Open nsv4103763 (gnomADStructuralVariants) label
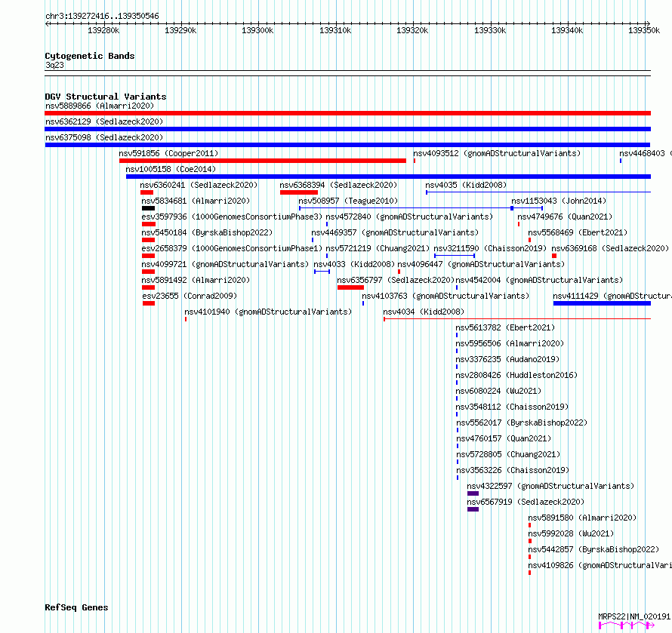 [445, 296]
